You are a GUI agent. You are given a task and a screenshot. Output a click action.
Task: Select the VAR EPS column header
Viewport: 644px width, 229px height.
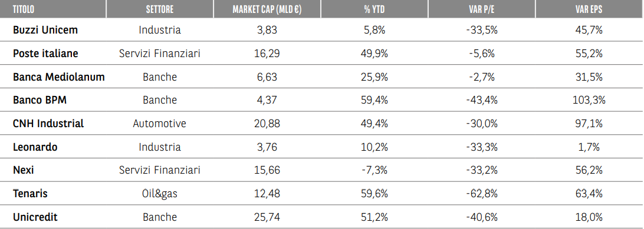click(x=589, y=9)
